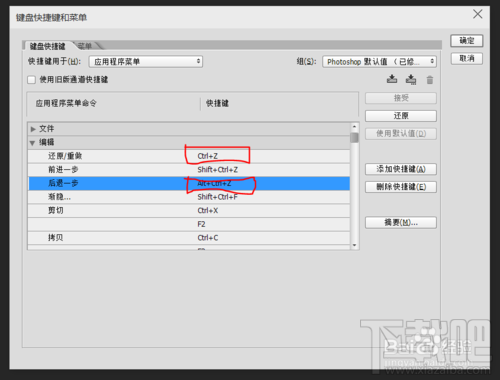Click the save set as new icon
Viewport: 500px width, 380px height.
(411, 79)
